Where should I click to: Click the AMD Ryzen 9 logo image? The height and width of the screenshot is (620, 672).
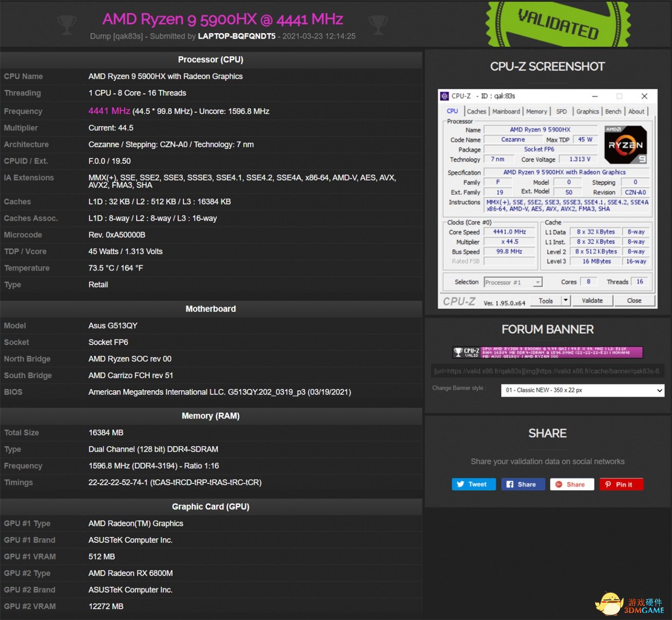[x=626, y=145]
